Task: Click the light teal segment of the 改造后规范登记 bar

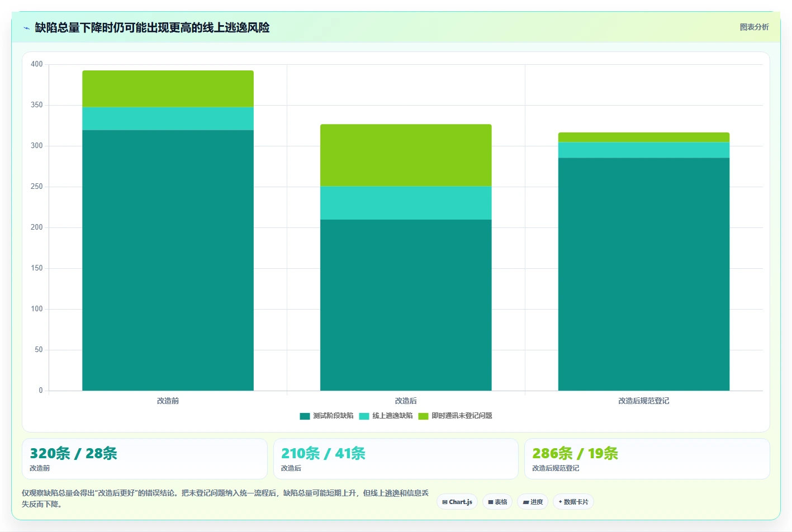Action: coord(644,150)
